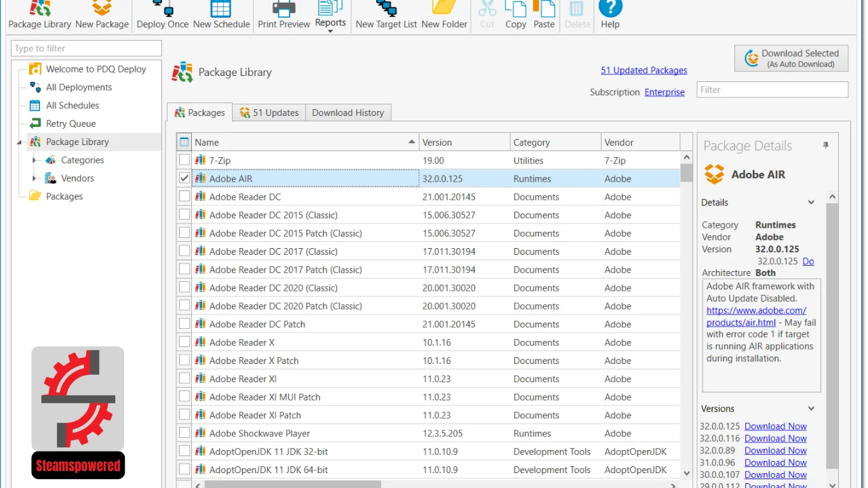
Task: Check the Adobe Shockwave Player checkbox
Action: click(x=184, y=433)
